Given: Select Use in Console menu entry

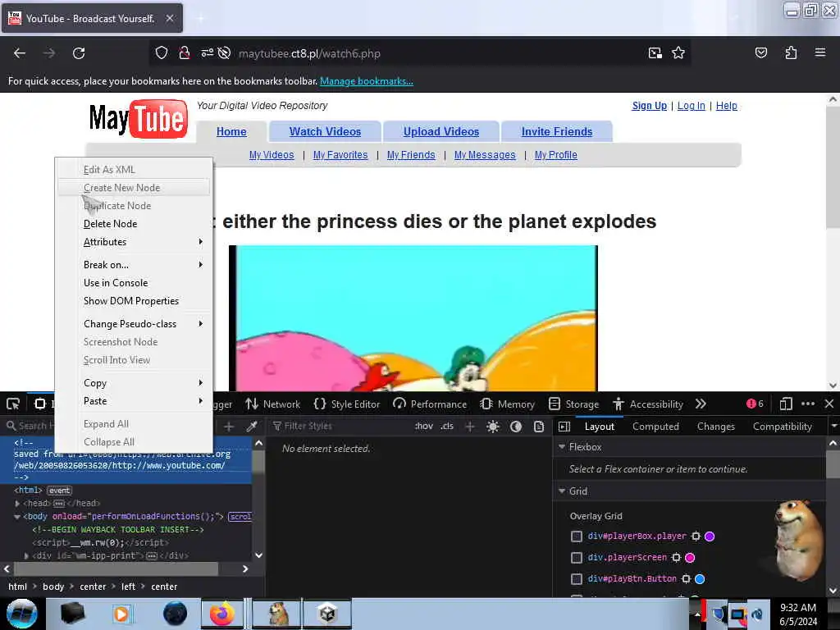Looking at the screenshot, I should pyautogui.click(x=134, y=283).
